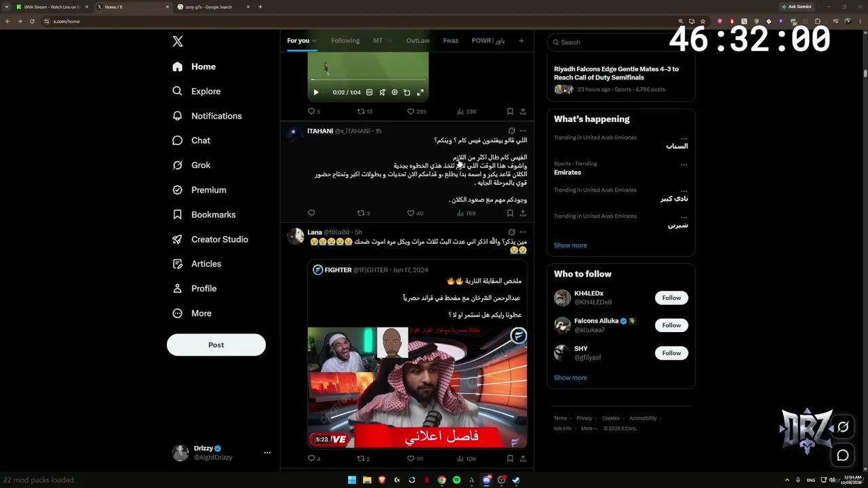Toggle video captions on the video player
This screenshot has width=868, height=488.
369,92
